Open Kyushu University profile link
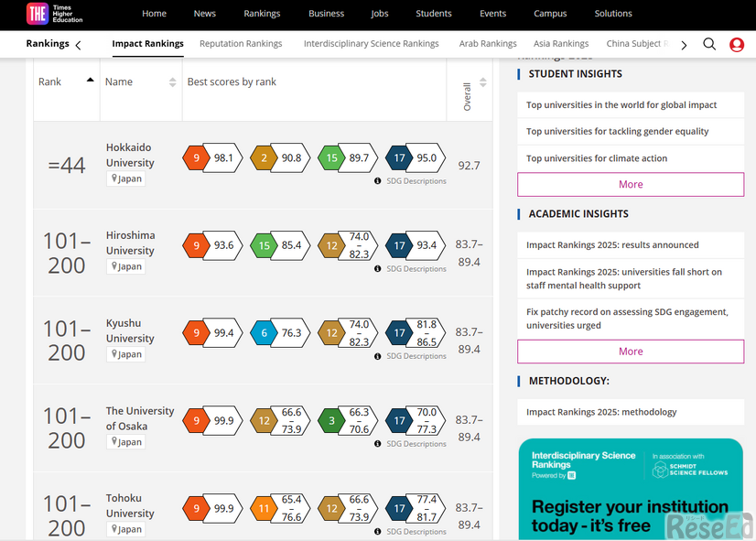The width and height of the screenshot is (756, 541). pyautogui.click(x=130, y=330)
